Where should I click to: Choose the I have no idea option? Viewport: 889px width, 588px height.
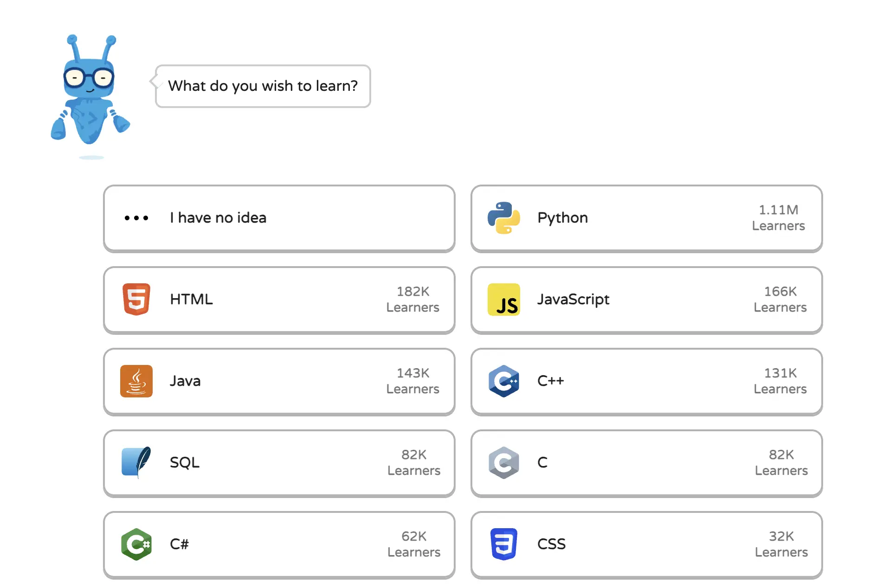click(x=279, y=218)
